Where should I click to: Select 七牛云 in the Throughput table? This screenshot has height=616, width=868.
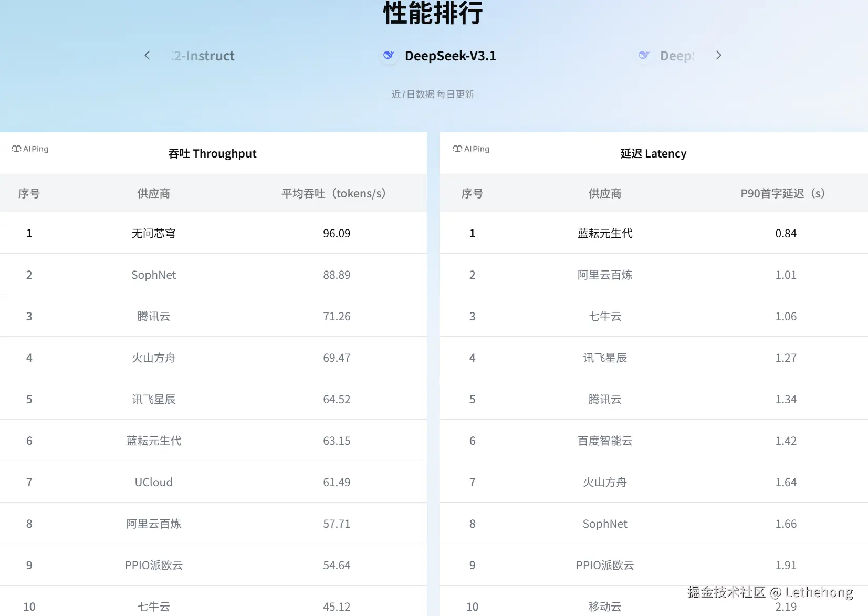[x=154, y=607]
